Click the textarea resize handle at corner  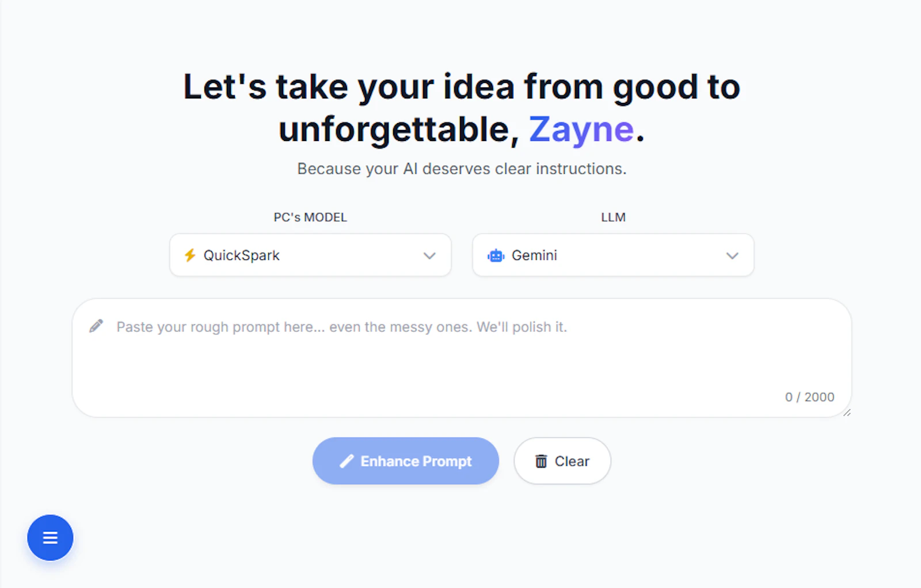click(x=847, y=413)
